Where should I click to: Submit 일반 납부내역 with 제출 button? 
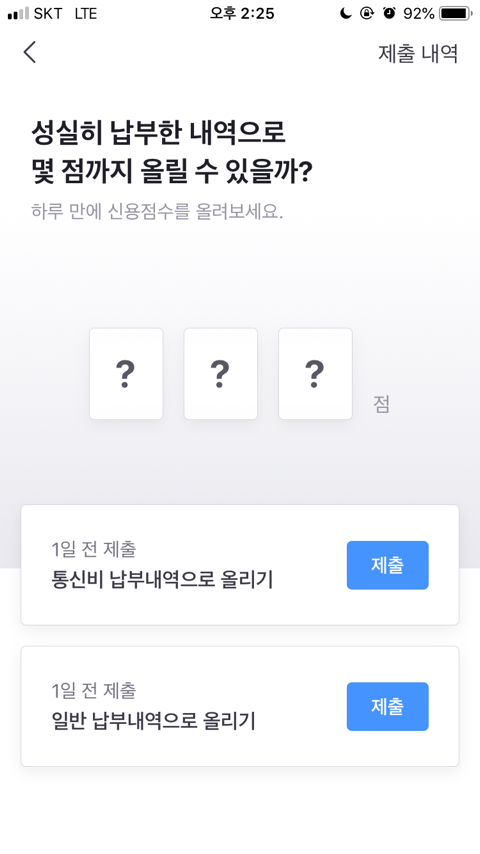pyautogui.click(x=387, y=706)
